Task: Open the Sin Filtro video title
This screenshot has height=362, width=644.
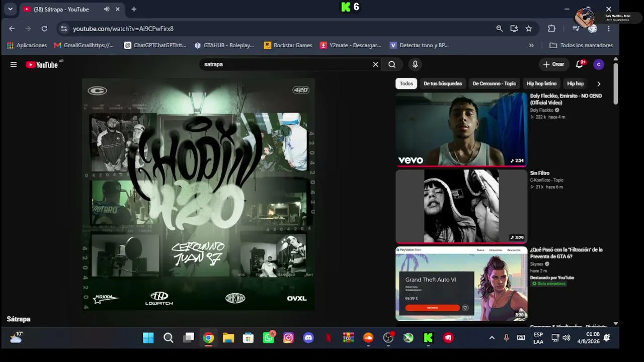Action: [x=539, y=173]
